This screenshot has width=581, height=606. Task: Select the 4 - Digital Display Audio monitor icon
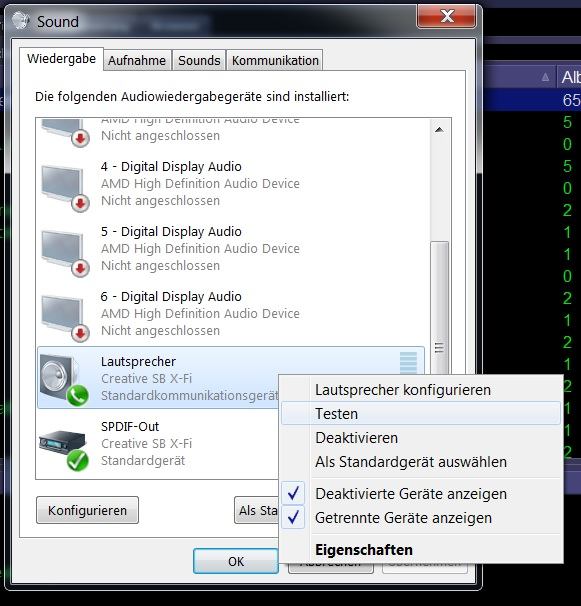pyautogui.click(x=65, y=188)
